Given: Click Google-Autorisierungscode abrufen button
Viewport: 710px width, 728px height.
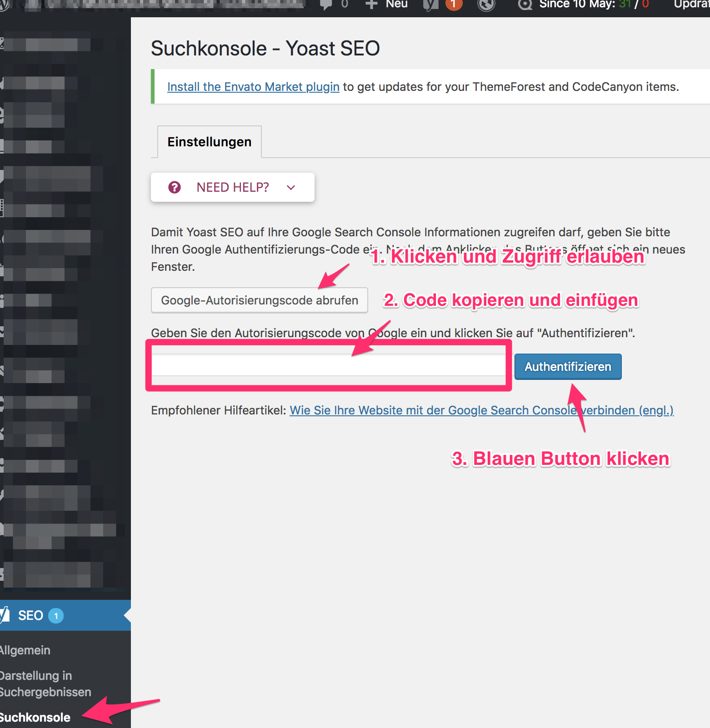Looking at the screenshot, I should pyautogui.click(x=259, y=300).
